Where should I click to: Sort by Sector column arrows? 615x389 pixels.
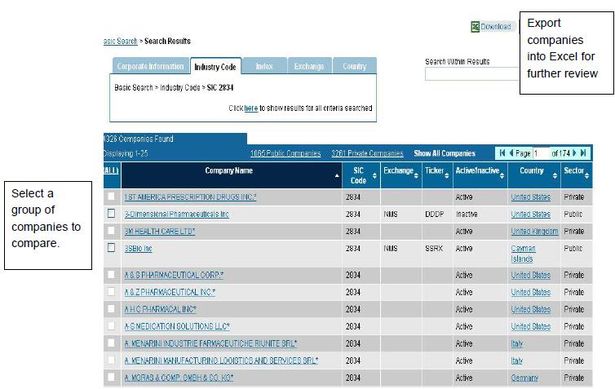pos(587,176)
